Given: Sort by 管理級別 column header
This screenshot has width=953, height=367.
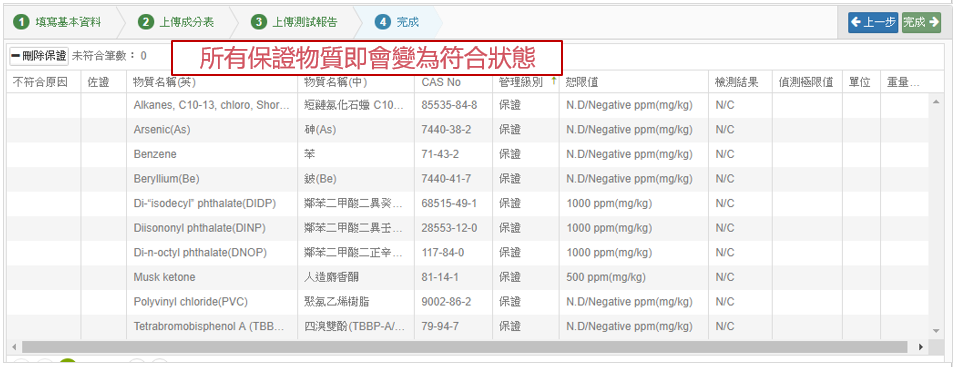Looking at the screenshot, I should tap(525, 83).
